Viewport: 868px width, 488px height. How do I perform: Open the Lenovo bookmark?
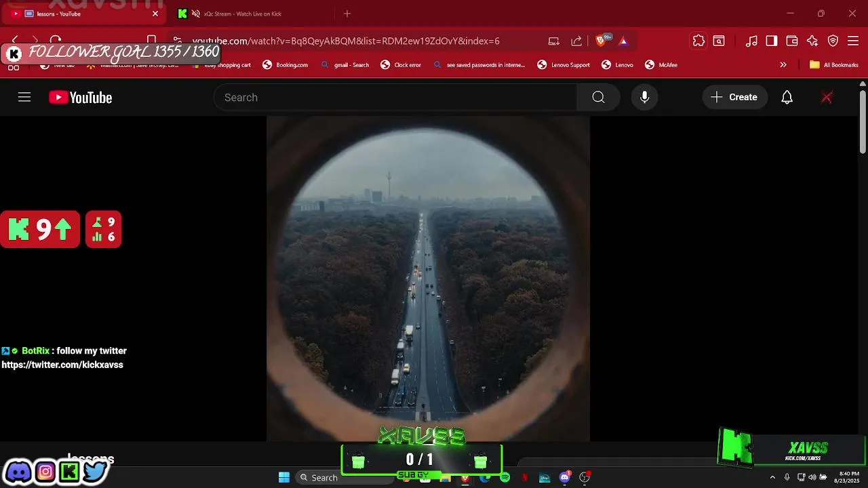(618, 65)
